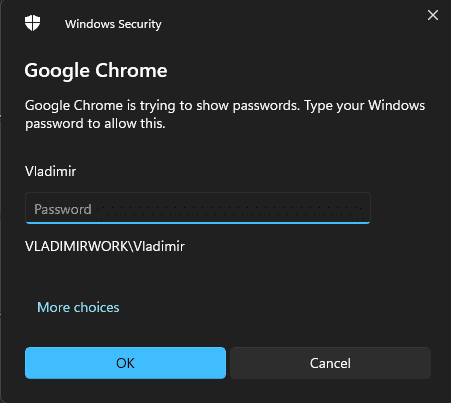
Task: Click "password to allow this" text line
Action: point(95,124)
